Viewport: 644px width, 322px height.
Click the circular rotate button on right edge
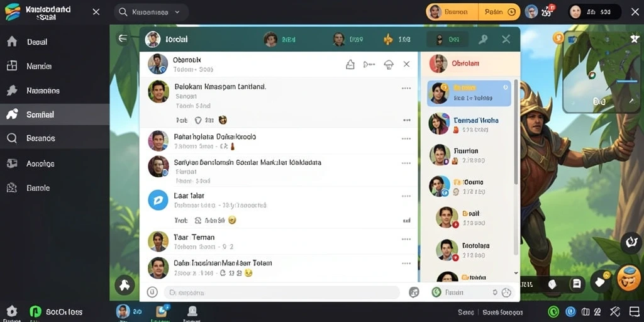(630, 241)
